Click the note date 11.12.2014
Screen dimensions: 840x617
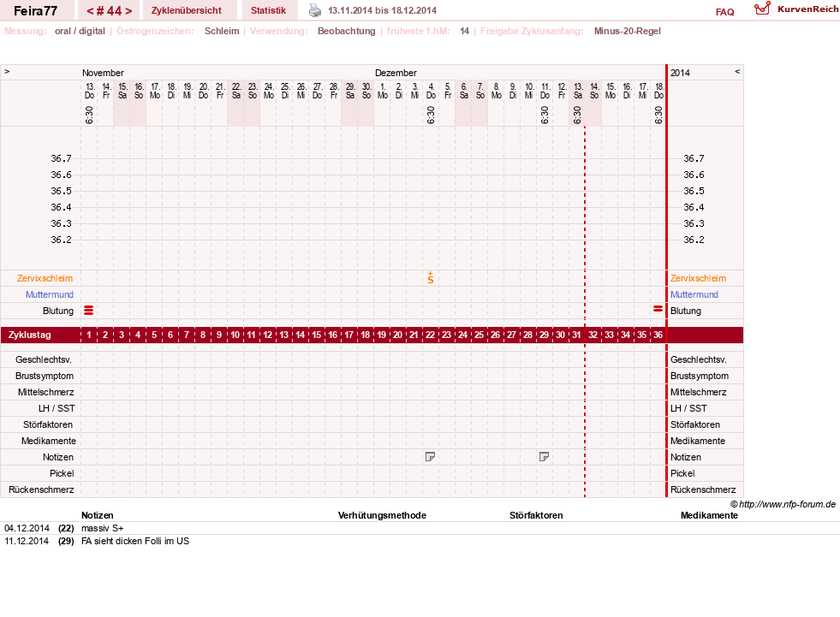pos(27,541)
